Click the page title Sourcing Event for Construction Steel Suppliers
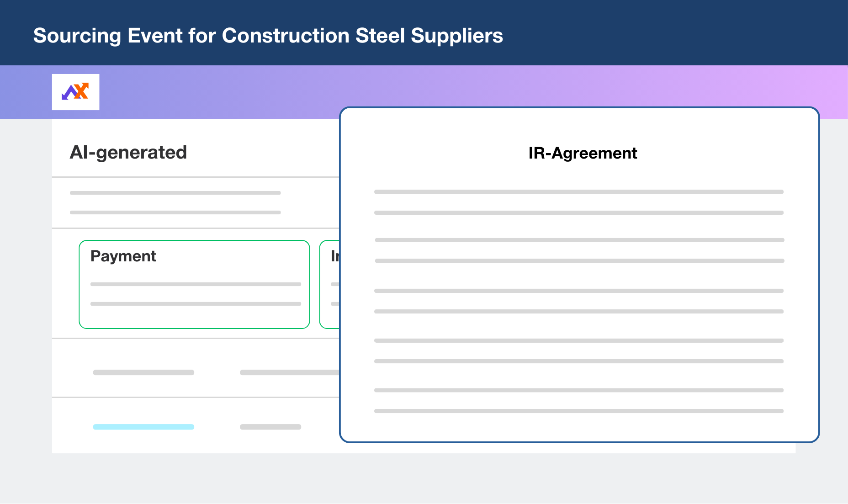 [x=268, y=36]
